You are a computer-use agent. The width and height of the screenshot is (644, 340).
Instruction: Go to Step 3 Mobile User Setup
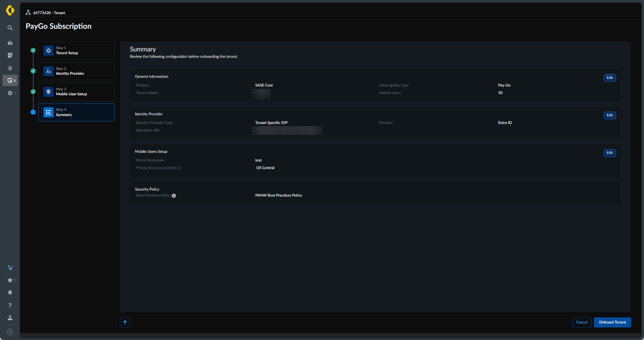point(76,92)
